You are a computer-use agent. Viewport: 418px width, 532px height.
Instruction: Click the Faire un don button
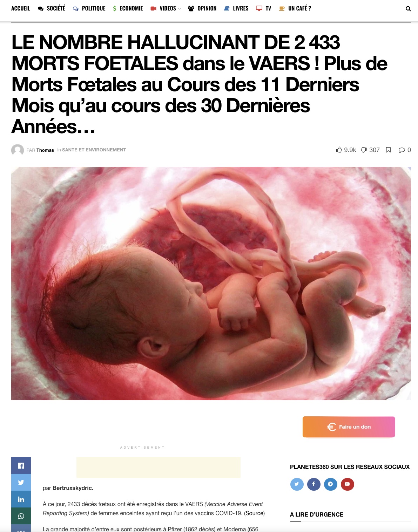(349, 427)
